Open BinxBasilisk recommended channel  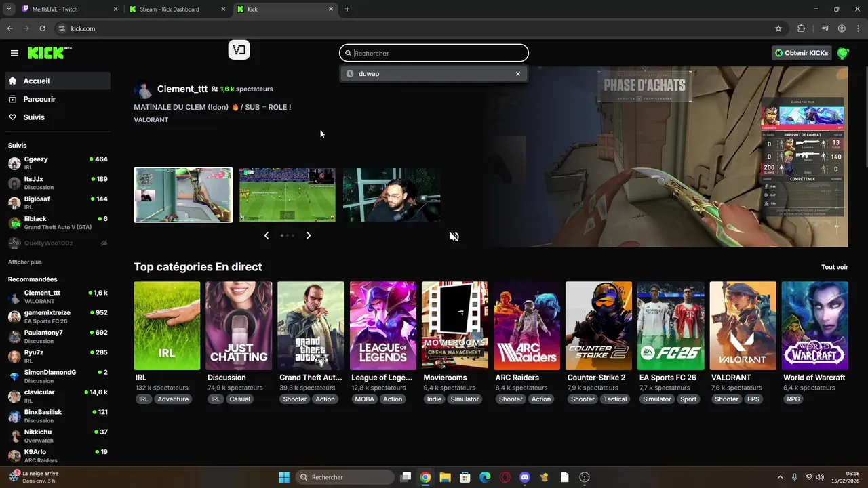click(58, 416)
